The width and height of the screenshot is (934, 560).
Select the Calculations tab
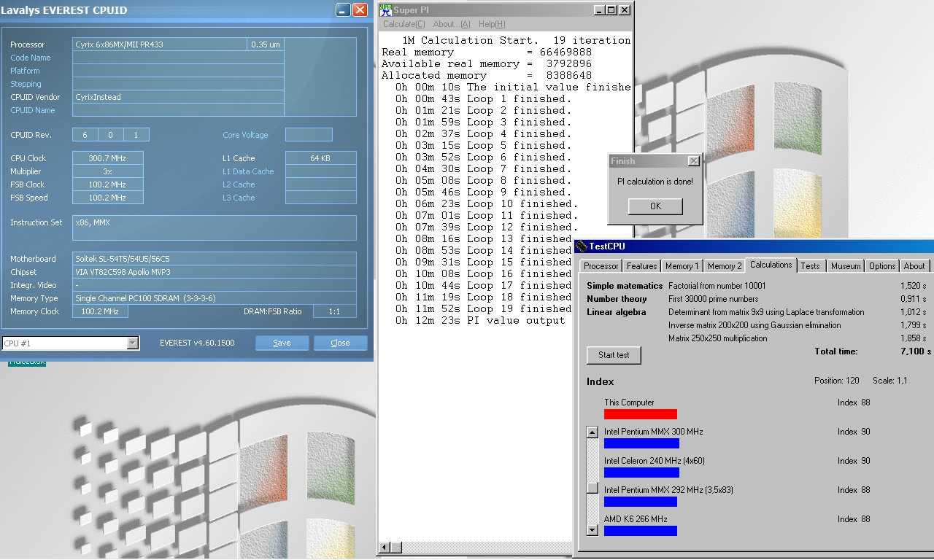coord(771,265)
